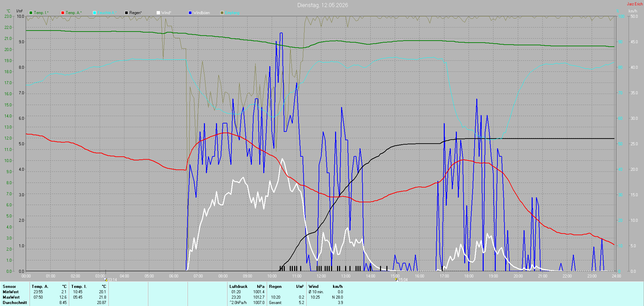Click the maximum outdoor temperature value '12.6'
This screenshot has height=306, width=644.
63,297
